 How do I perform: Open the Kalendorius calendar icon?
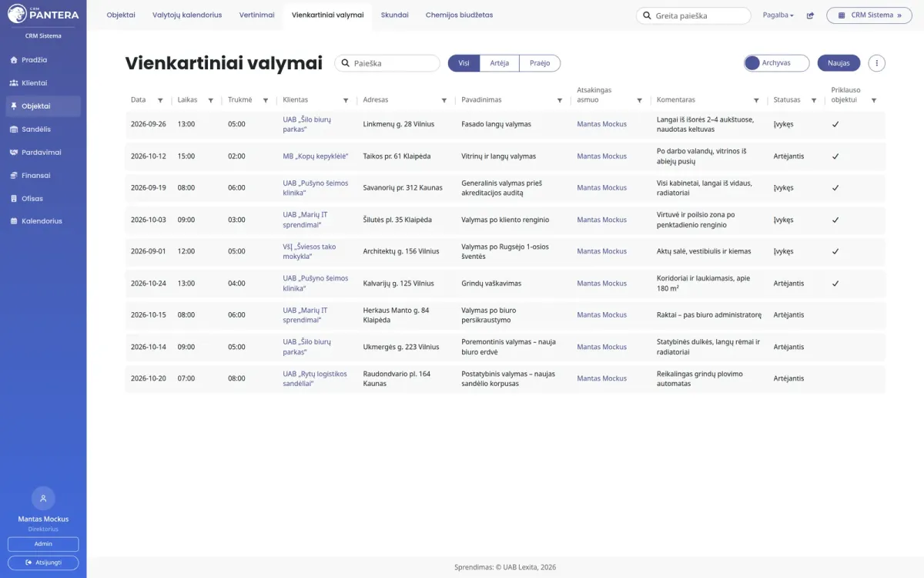(x=14, y=221)
